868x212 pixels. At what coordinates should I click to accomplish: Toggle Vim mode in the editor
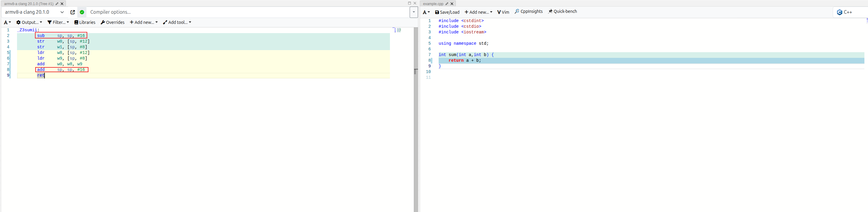[x=503, y=12]
